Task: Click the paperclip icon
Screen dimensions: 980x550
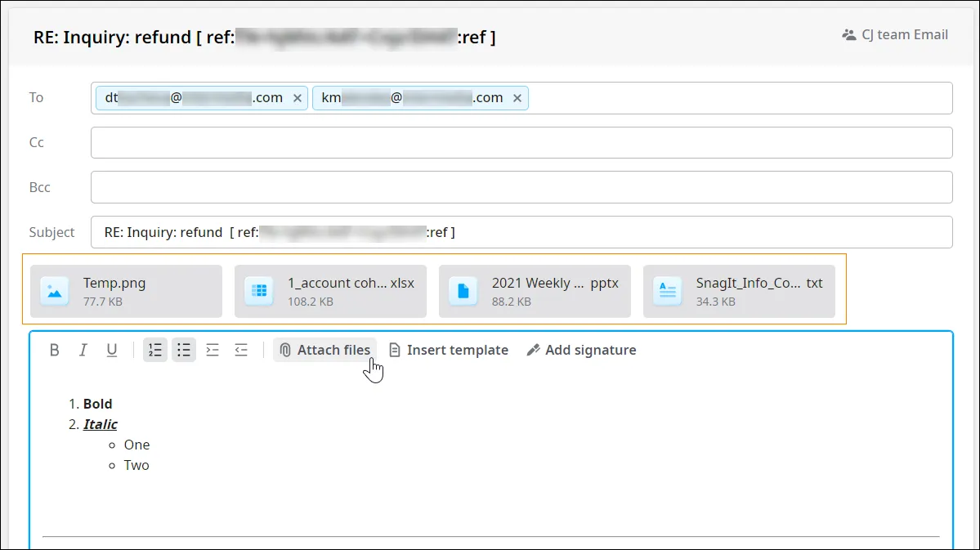Action: click(285, 350)
